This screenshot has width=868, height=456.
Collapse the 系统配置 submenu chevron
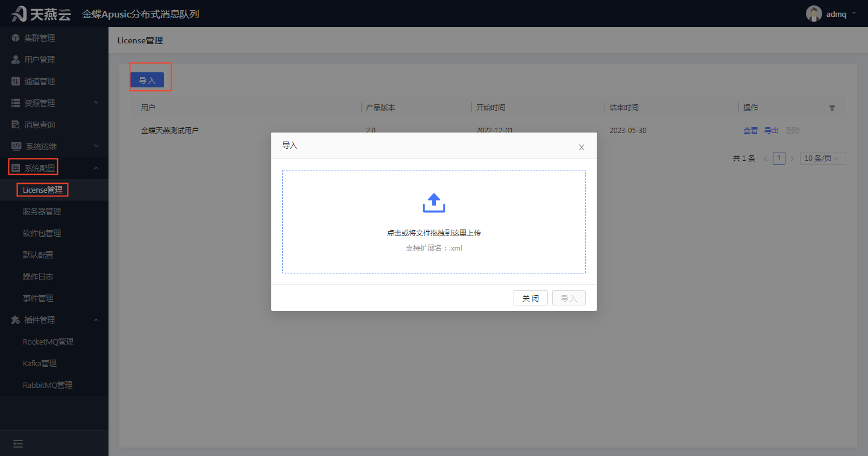pyautogui.click(x=96, y=168)
